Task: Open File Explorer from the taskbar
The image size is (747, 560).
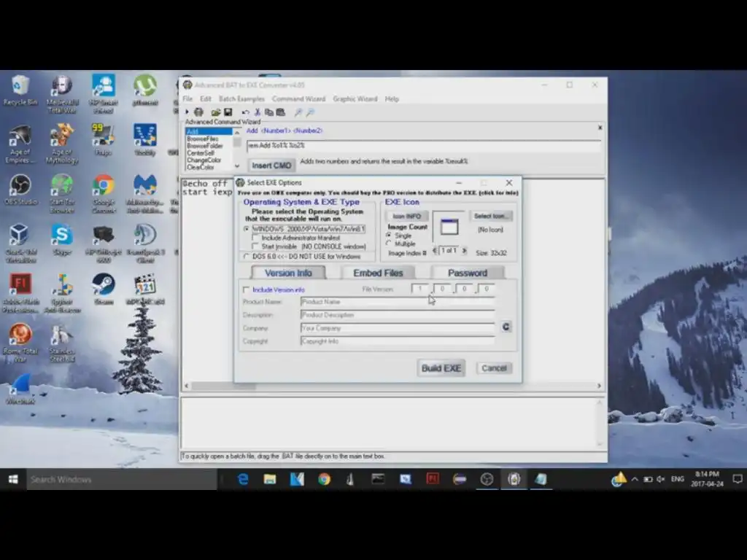Action: [x=270, y=479]
